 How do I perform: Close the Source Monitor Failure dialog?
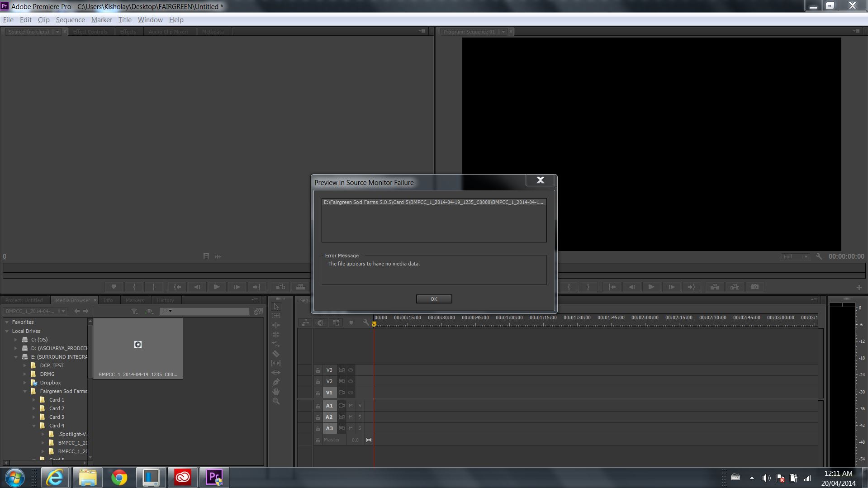click(541, 180)
